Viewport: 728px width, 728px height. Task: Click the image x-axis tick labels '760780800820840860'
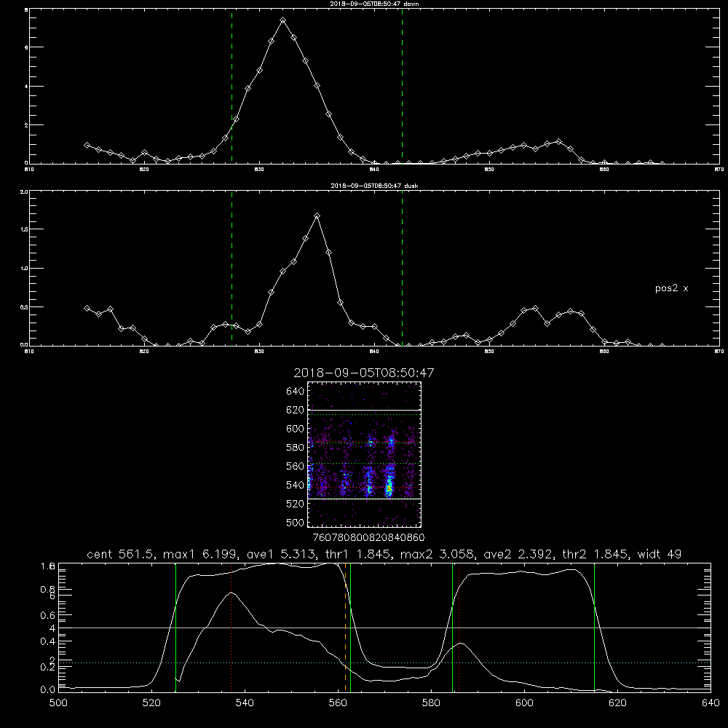click(x=368, y=538)
